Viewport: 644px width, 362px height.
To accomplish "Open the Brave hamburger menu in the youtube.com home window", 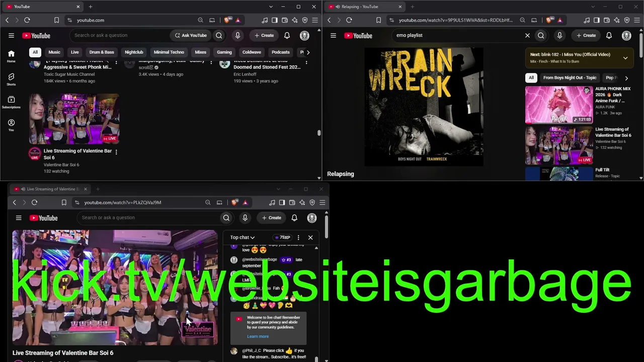I will click(315, 20).
